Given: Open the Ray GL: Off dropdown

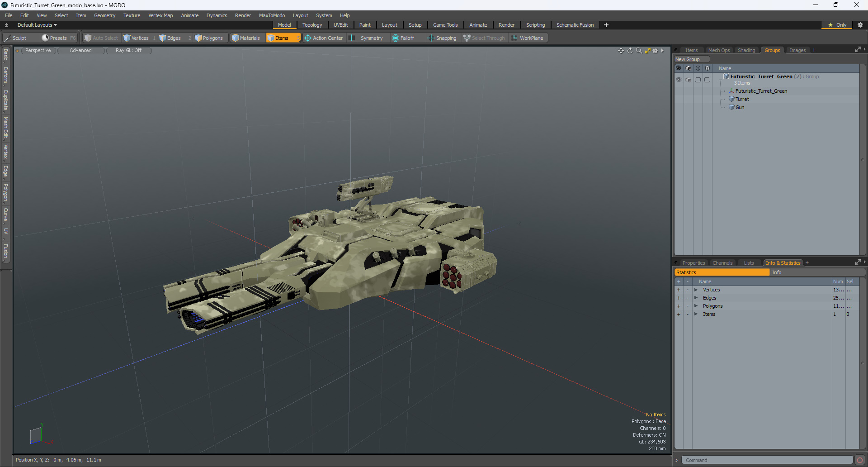Looking at the screenshot, I should pos(129,51).
